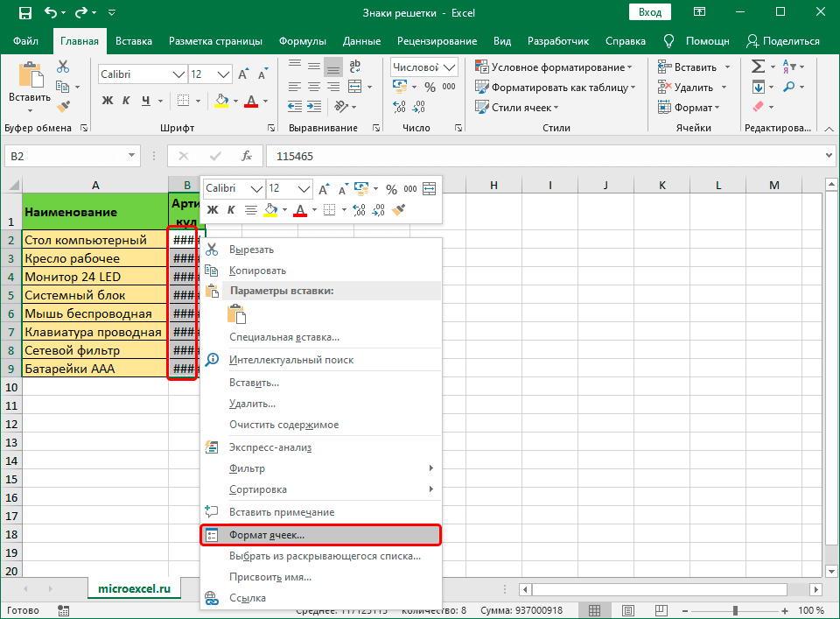The height and width of the screenshot is (619, 840).
Task: Select column H header
Action: 493,185
